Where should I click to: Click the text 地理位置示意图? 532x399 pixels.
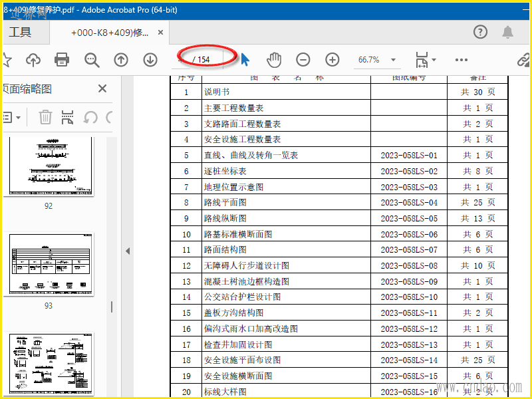click(x=234, y=187)
